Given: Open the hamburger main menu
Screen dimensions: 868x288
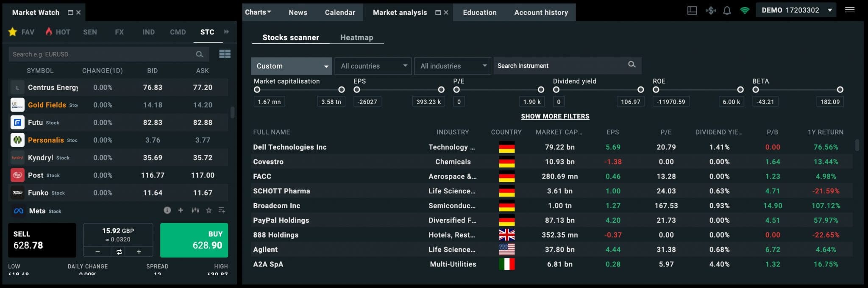Looking at the screenshot, I should tap(850, 10).
